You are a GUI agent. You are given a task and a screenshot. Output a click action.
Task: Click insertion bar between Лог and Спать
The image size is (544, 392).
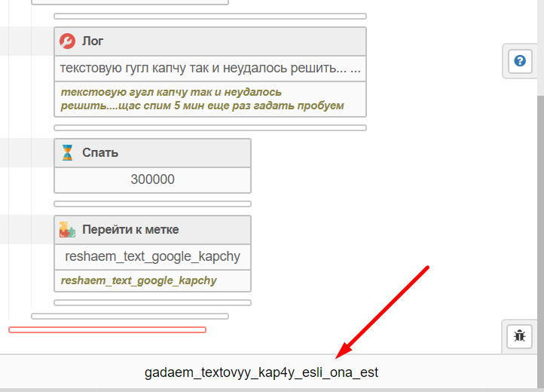[210, 128]
